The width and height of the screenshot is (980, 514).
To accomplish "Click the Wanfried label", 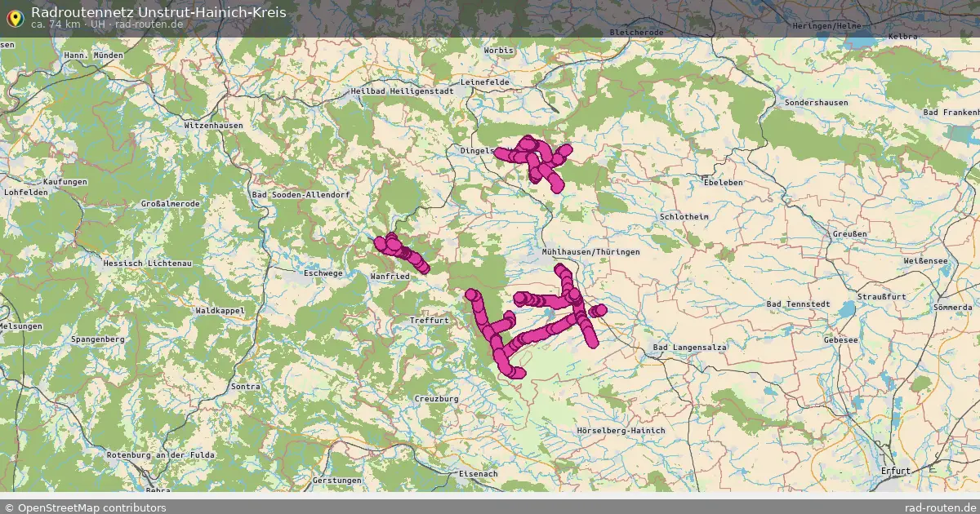I will coord(390,277).
